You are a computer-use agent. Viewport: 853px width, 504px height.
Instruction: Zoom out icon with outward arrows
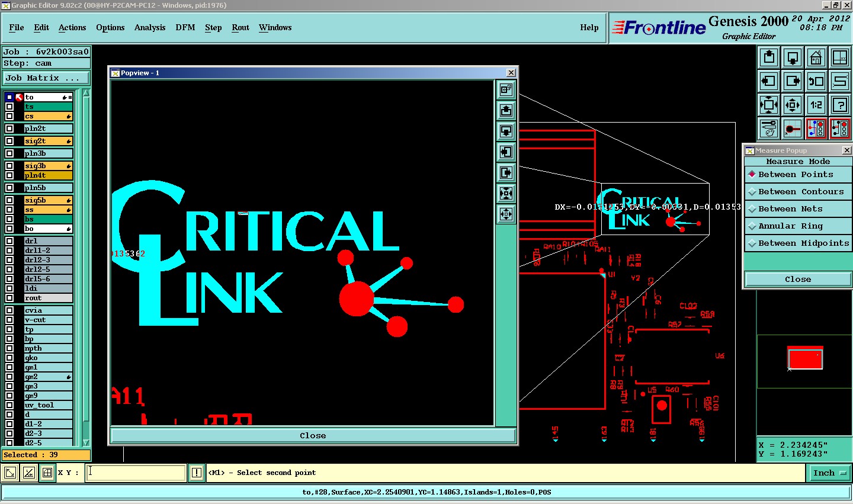tap(793, 105)
